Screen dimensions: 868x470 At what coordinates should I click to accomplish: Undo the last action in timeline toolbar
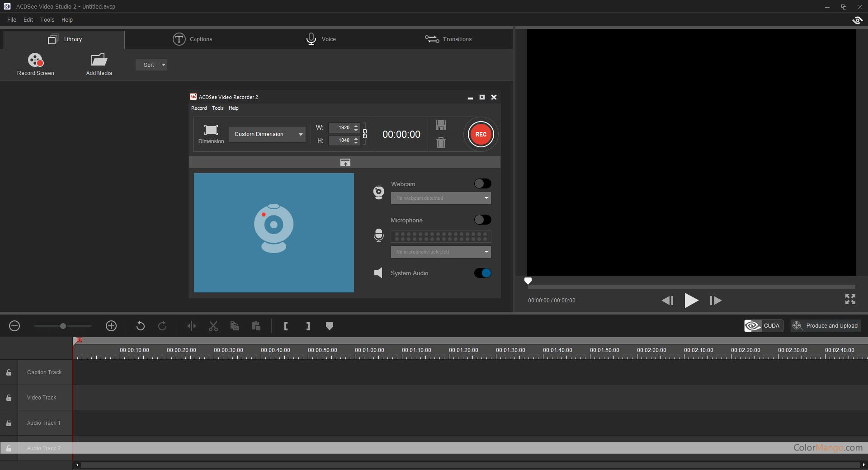140,326
